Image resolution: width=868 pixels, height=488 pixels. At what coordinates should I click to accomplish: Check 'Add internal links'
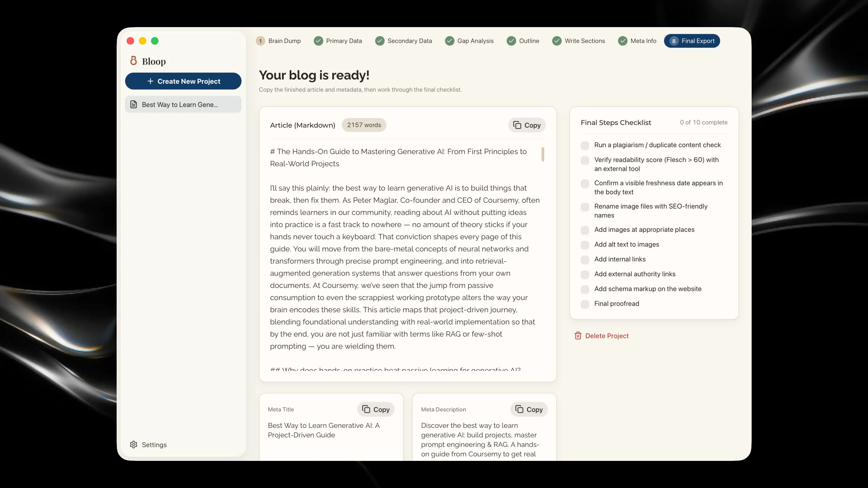point(585,260)
